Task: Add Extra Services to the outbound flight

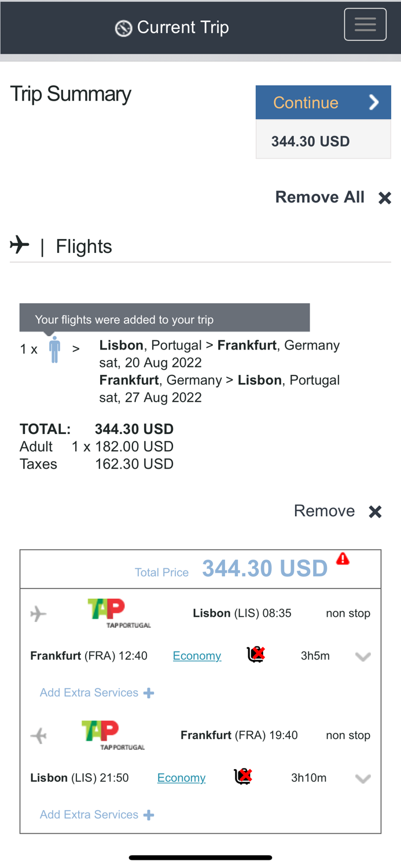Action: point(97,693)
